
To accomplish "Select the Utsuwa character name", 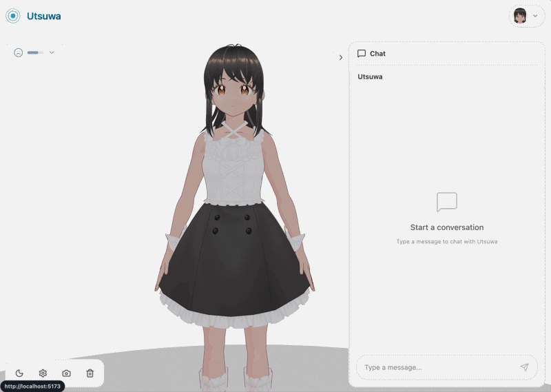I will pos(370,76).
